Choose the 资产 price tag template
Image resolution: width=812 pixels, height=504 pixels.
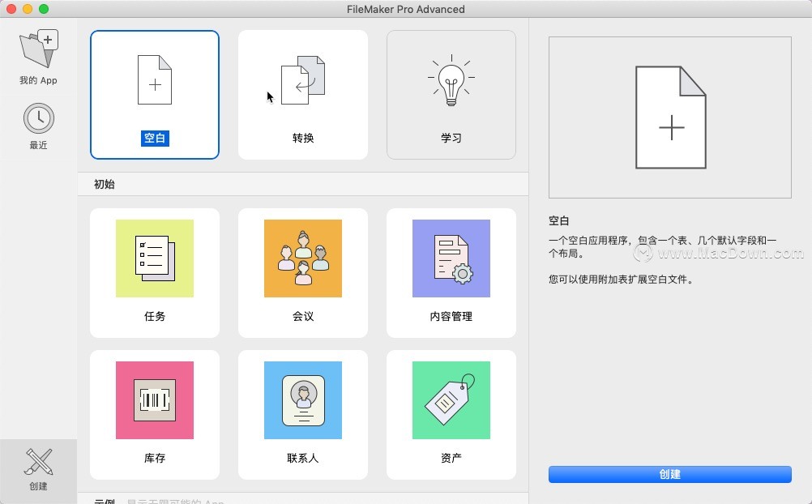pyautogui.click(x=451, y=415)
